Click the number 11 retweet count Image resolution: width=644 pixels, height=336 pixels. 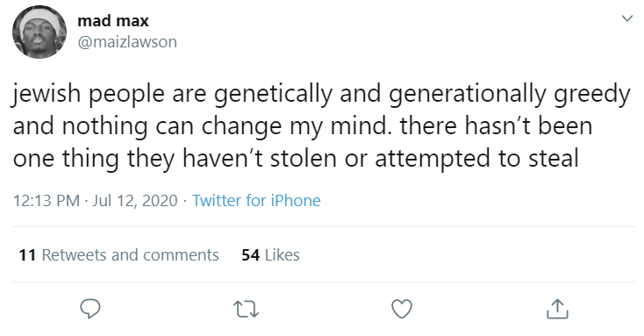tap(27, 255)
